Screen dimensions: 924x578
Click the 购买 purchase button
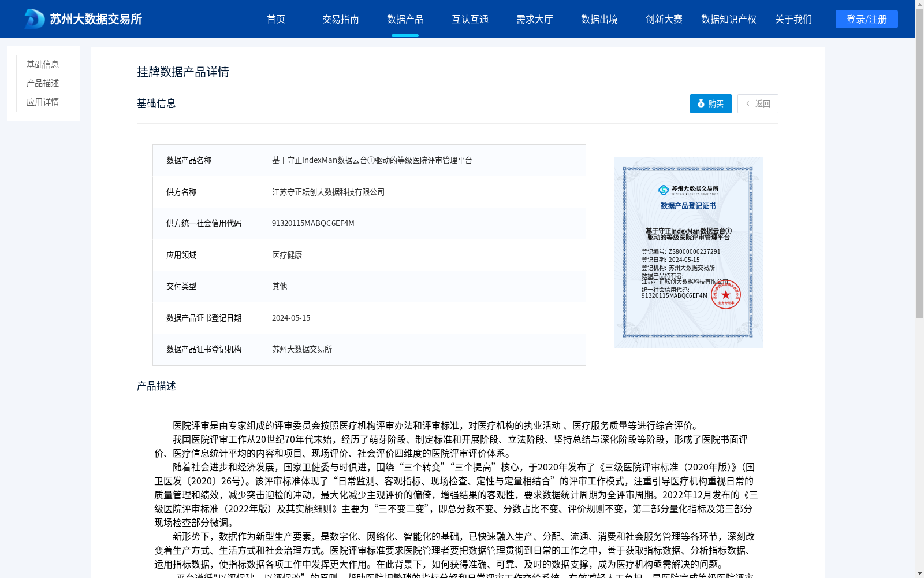click(711, 103)
